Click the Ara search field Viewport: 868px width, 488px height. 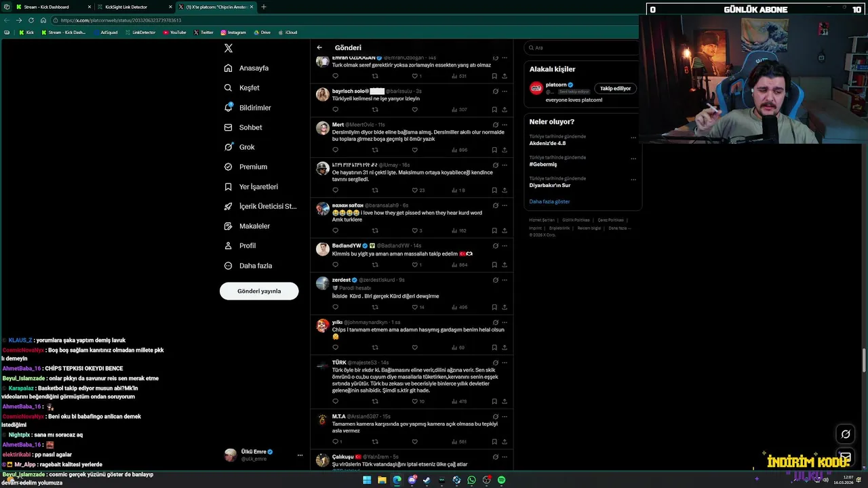(583, 47)
